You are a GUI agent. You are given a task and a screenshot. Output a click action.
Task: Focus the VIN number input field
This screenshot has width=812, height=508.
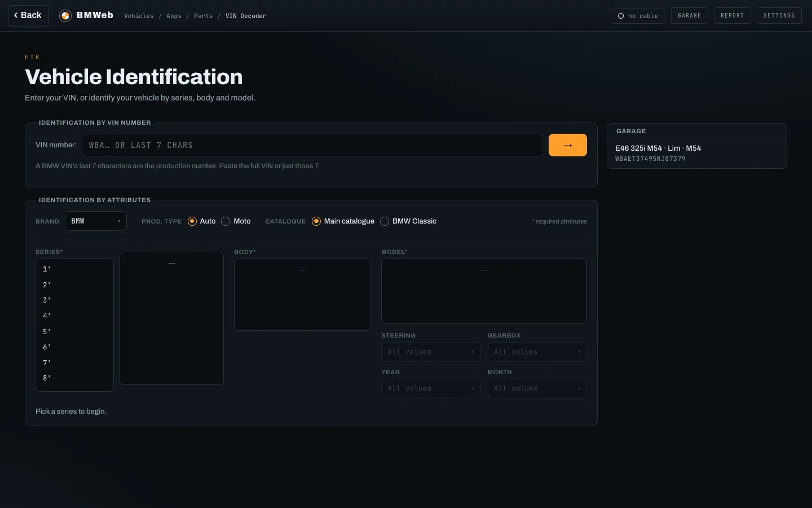[x=313, y=145]
